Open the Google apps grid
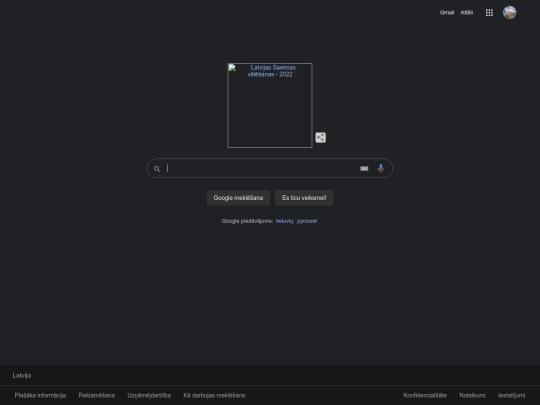Image resolution: width=540 pixels, height=405 pixels. point(489,13)
